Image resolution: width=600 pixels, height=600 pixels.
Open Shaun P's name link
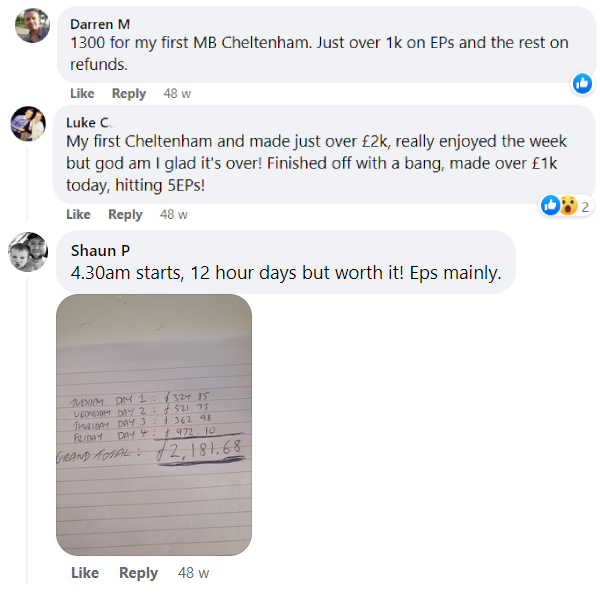pos(100,251)
